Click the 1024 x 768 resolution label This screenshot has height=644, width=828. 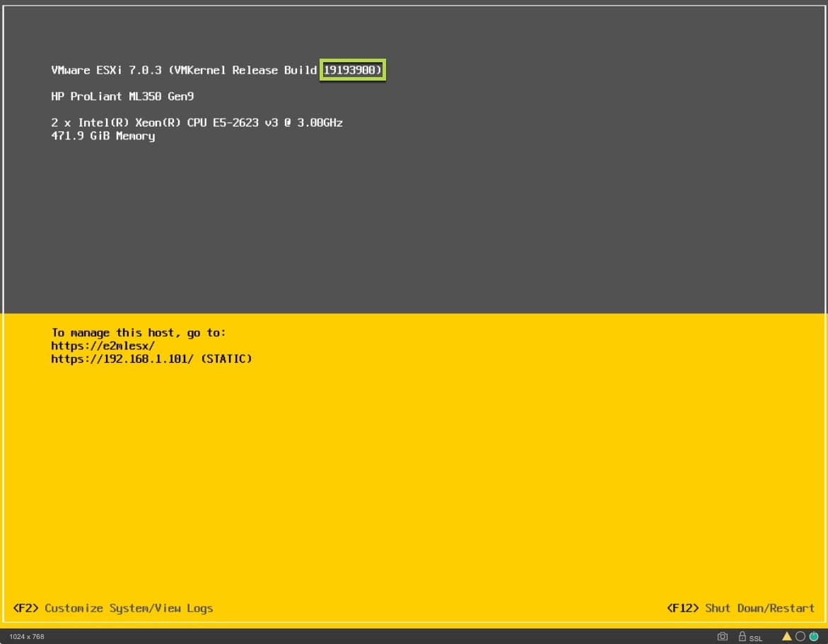pyautogui.click(x=27, y=637)
